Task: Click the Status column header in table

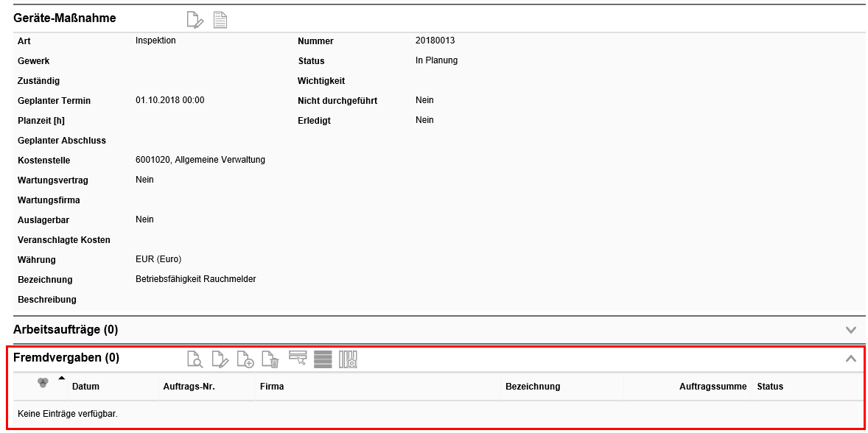Action: [770, 387]
